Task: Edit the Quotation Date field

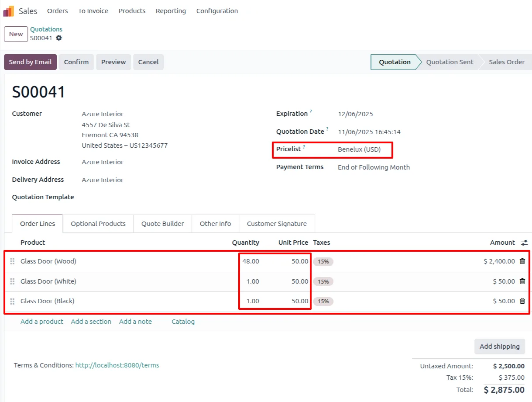Action: 369,132
